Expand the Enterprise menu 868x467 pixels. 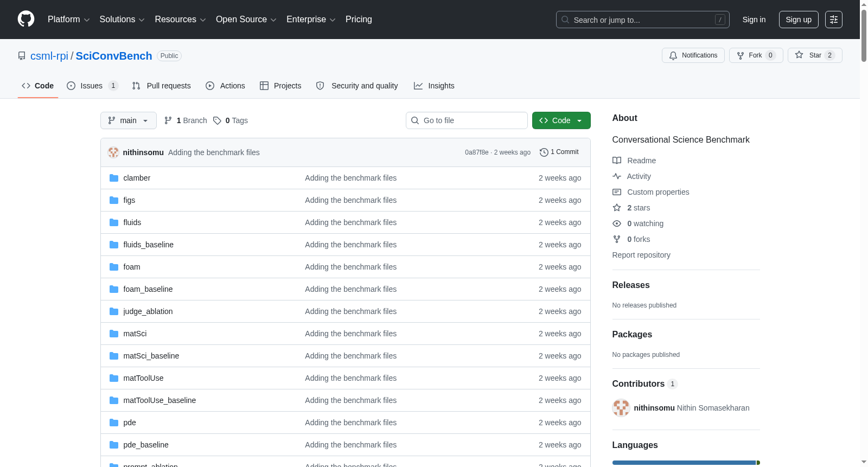pyautogui.click(x=311, y=20)
